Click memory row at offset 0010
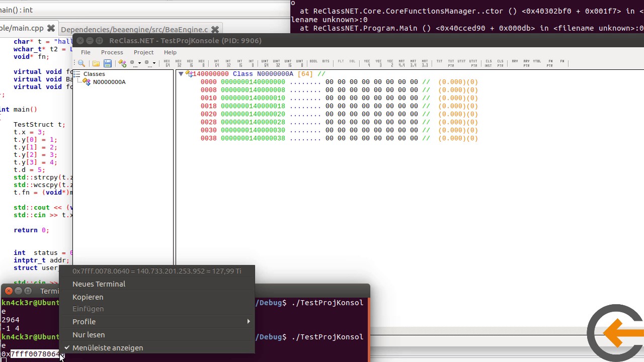Image resolution: width=644 pixels, height=362 pixels. 339,98
